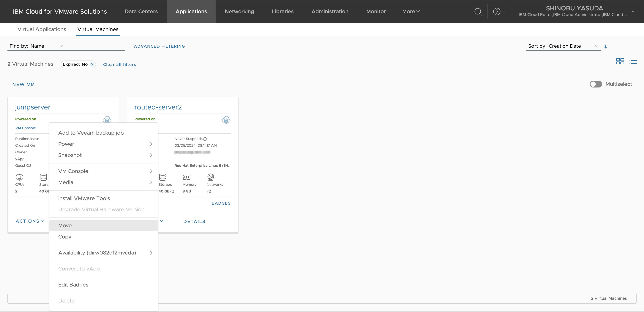Click the search magnifier icon
Image resolution: width=644 pixels, height=312 pixels.
[x=478, y=12]
